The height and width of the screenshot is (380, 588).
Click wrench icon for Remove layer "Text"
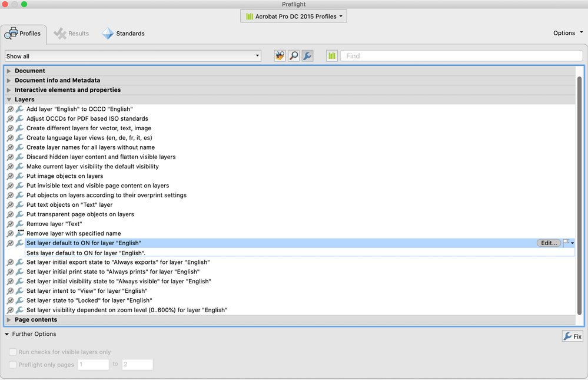coord(19,224)
